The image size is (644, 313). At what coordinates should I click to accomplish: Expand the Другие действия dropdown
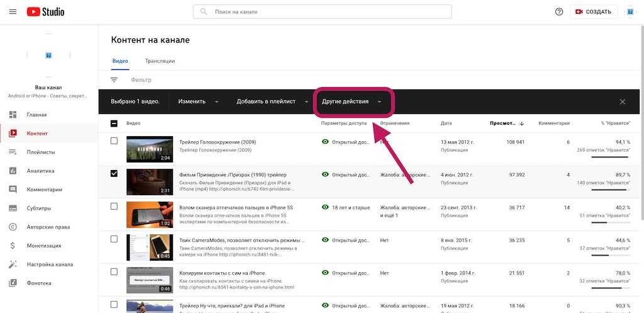tap(352, 101)
